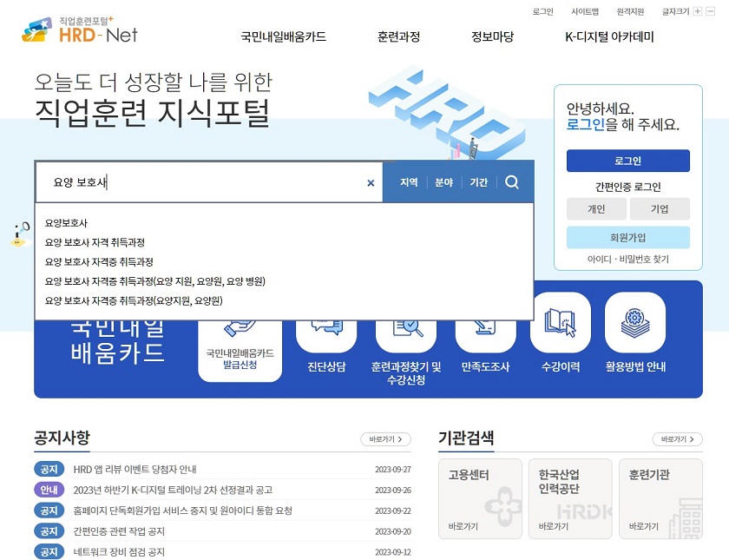Screen dimensions: 729x560
Task: Open 국민내일배움카드 발급신청 tile
Action: [x=240, y=351]
